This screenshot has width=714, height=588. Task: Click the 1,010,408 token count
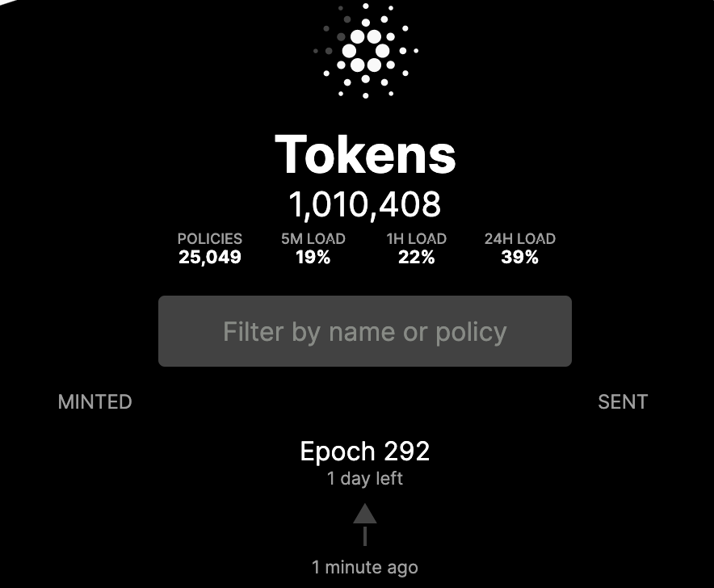click(365, 204)
